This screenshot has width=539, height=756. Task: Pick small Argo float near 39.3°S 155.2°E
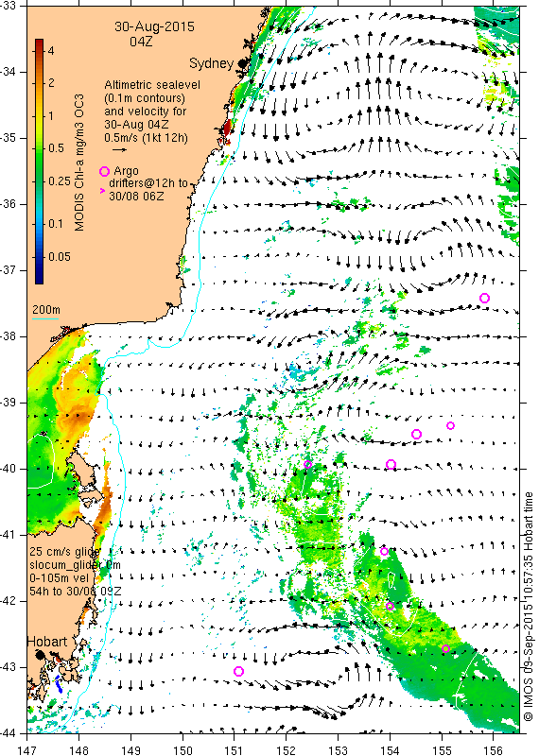[x=450, y=426]
